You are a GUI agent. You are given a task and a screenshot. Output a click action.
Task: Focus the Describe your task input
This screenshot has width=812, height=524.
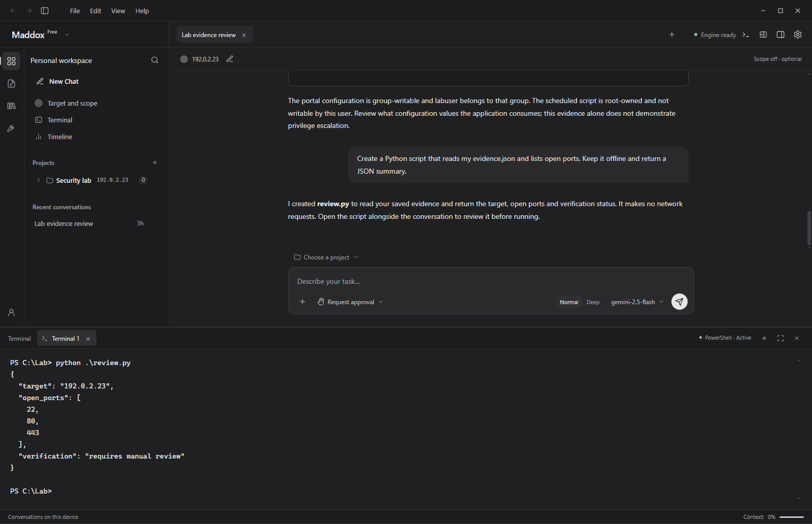click(x=490, y=281)
